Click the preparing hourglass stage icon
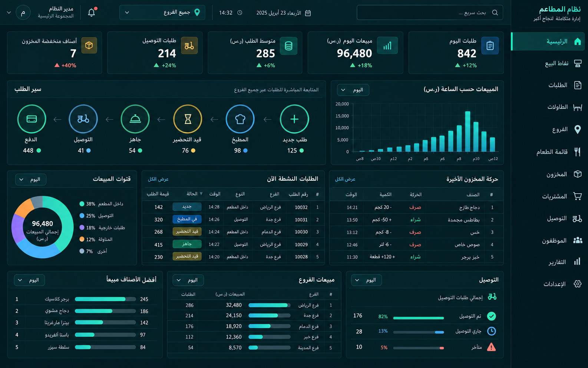Screen dimensions: 588x368 coord(188,119)
